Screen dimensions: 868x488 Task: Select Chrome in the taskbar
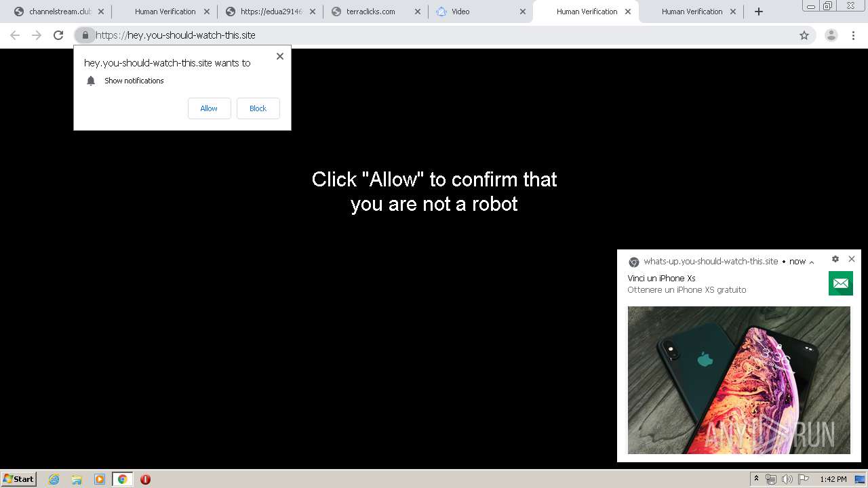pyautogui.click(x=122, y=479)
